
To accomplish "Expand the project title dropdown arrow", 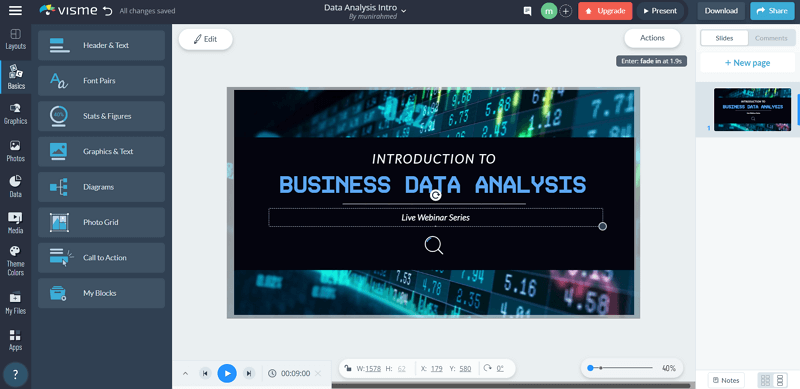I will pos(404,11).
